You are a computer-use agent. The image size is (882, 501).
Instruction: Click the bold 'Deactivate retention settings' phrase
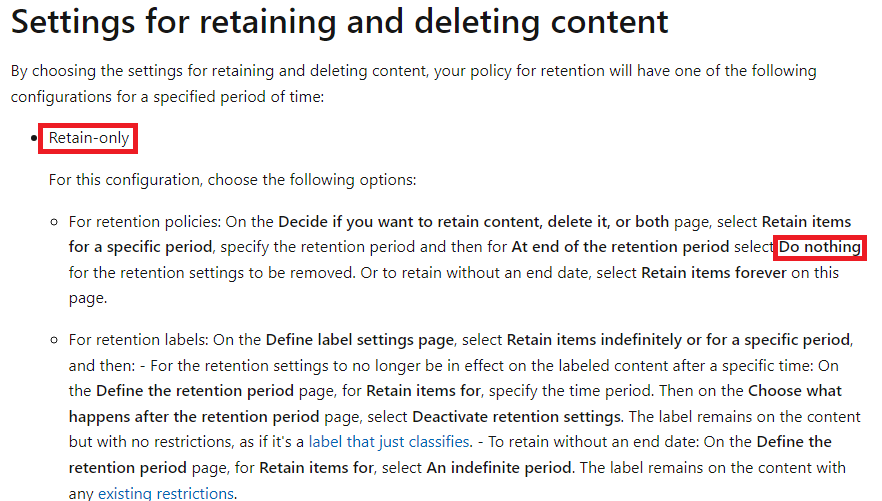(x=516, y=417)
